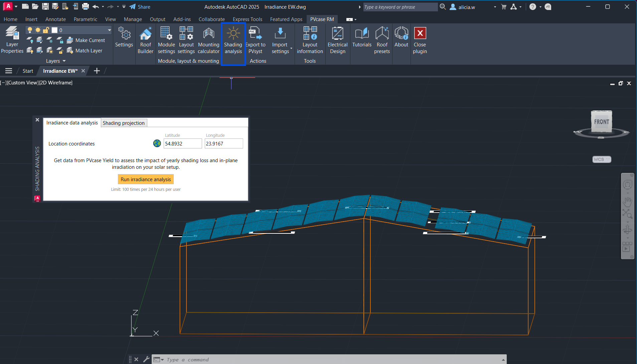The width and height of the screenshot is (637, 364).
Task: Click the Start file tab
Action: point(28,71)
